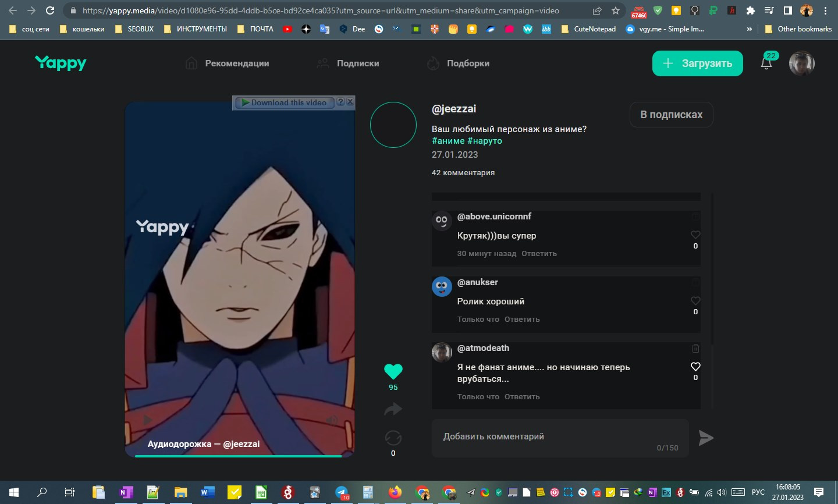The image size is (838, 504).
Task: Click the share page icon in the address bar
Action: (597, 10)
